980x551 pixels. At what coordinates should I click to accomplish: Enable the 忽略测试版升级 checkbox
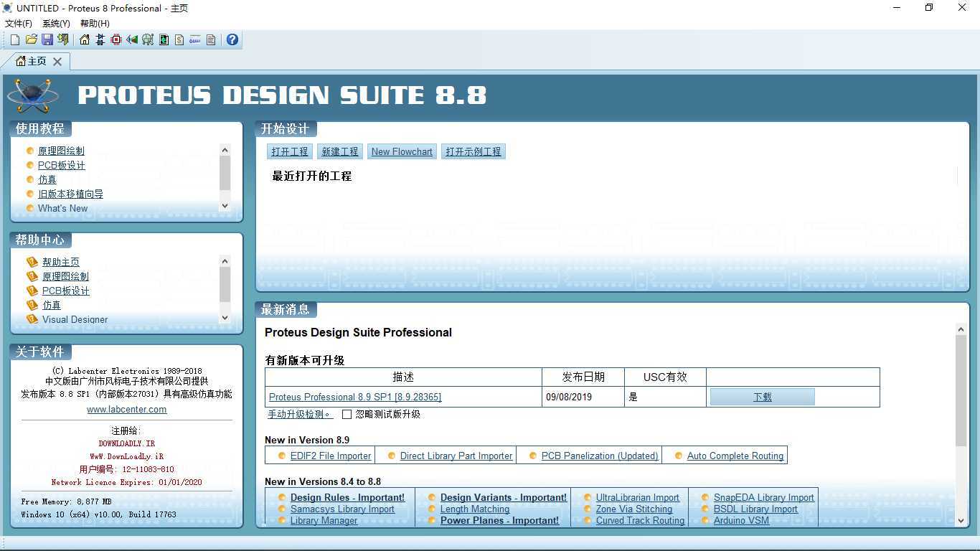347,414
